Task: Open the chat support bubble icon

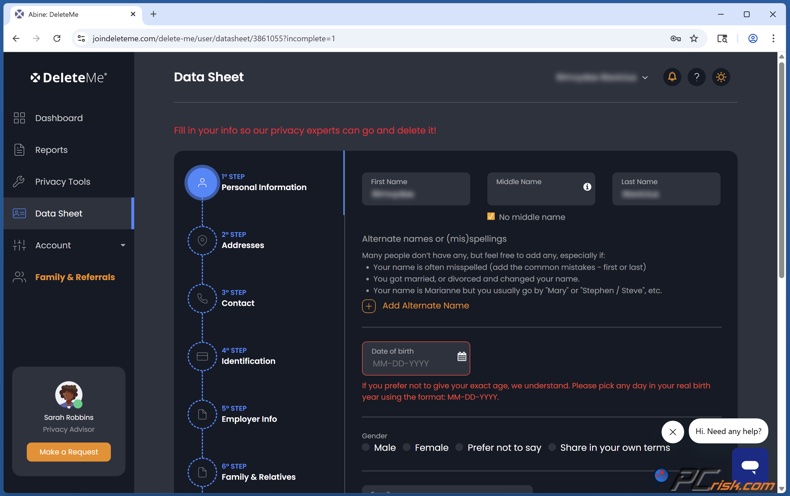Action: [750, 465]
